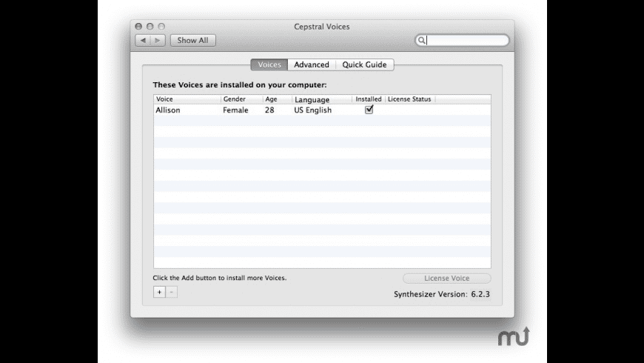
Task: Click the Synthesizer Version 6.2.3 value
Action: [480, 294]
